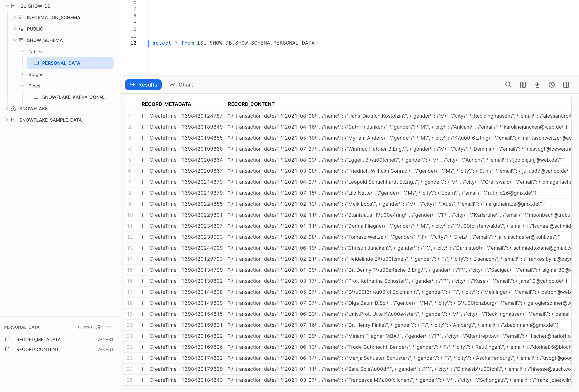Screen dimensions: 579x392
Task: Collapse the ISL_SHOW_DB database
Action: point(7,6)
